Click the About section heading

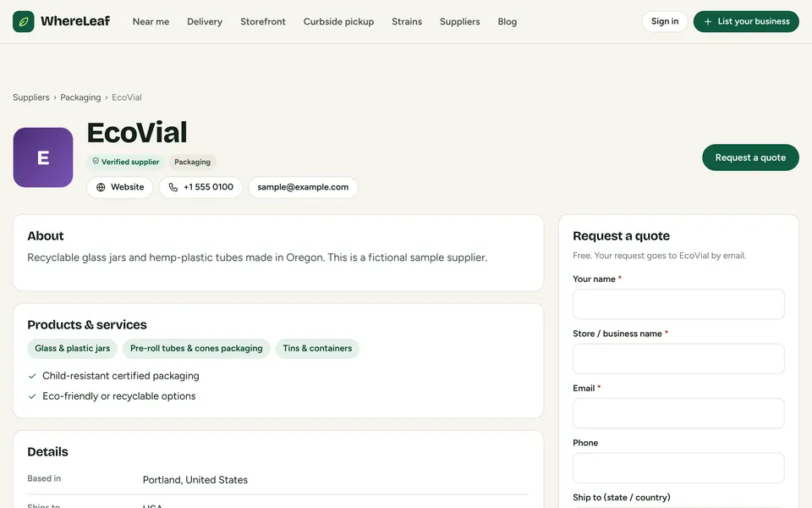pos(46,236)
